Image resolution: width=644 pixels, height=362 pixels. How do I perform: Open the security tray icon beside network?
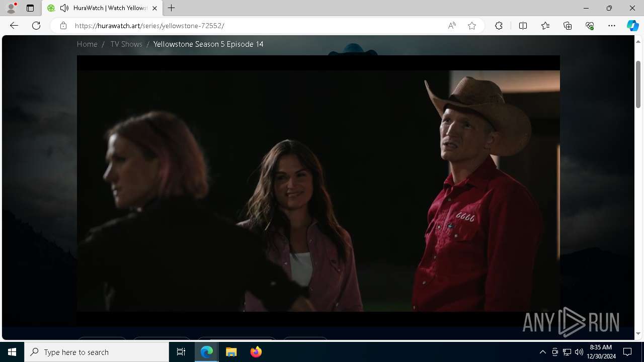[555, 352]
